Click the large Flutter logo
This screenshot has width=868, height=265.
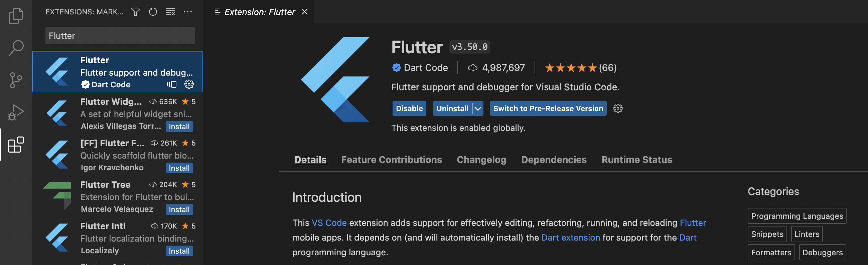click(335, 79)
